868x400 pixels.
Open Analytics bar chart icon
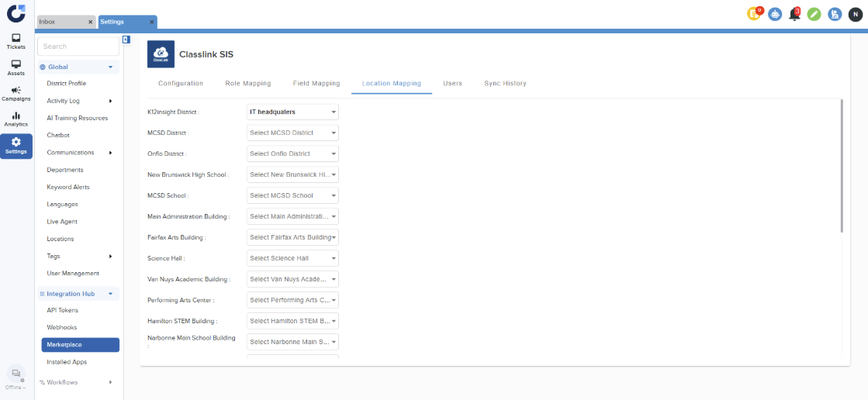click(x=16, y=119)
